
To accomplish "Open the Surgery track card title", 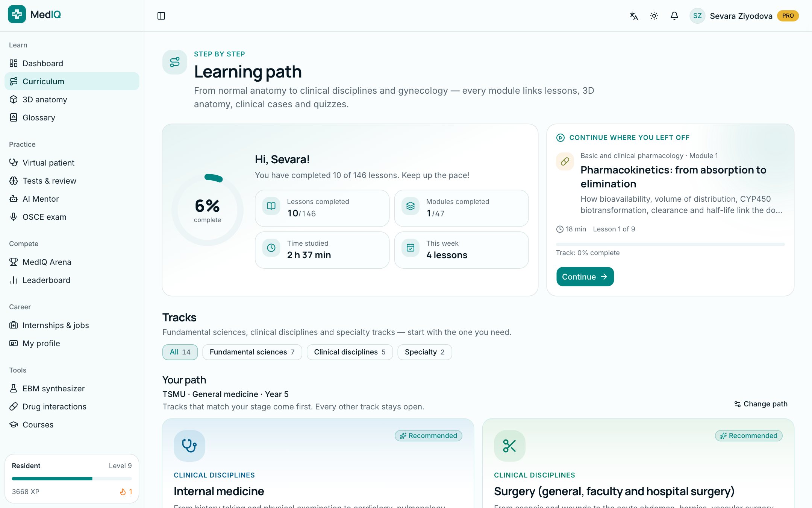I will pyautogui.click(x=614, y=491).
